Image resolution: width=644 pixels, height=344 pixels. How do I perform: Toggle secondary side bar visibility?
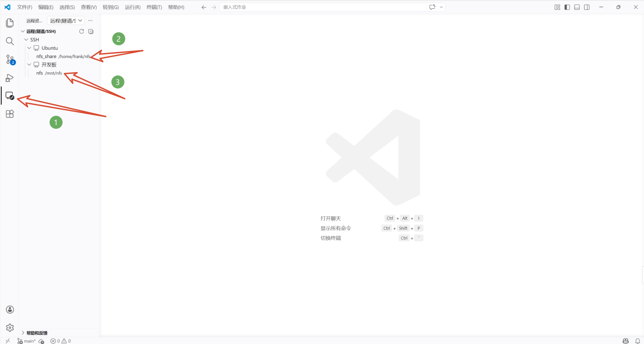tap(587, 7)
